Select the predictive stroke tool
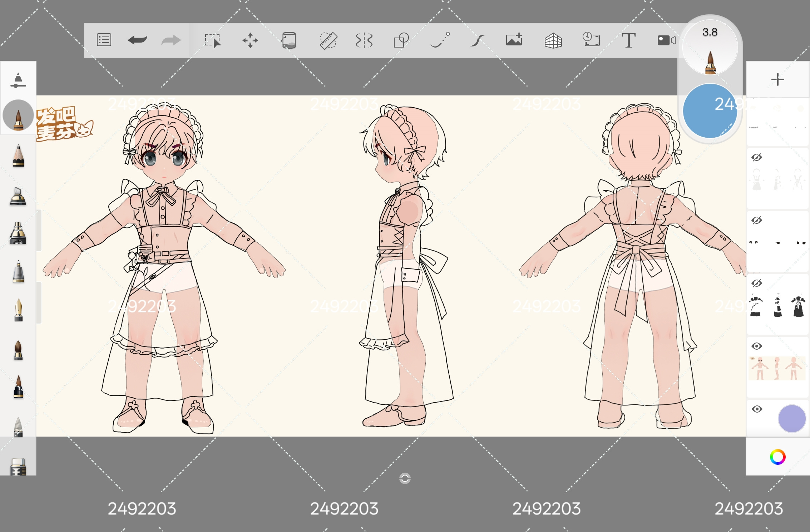This screenshot has height=532, width=810. coord(477,40)
